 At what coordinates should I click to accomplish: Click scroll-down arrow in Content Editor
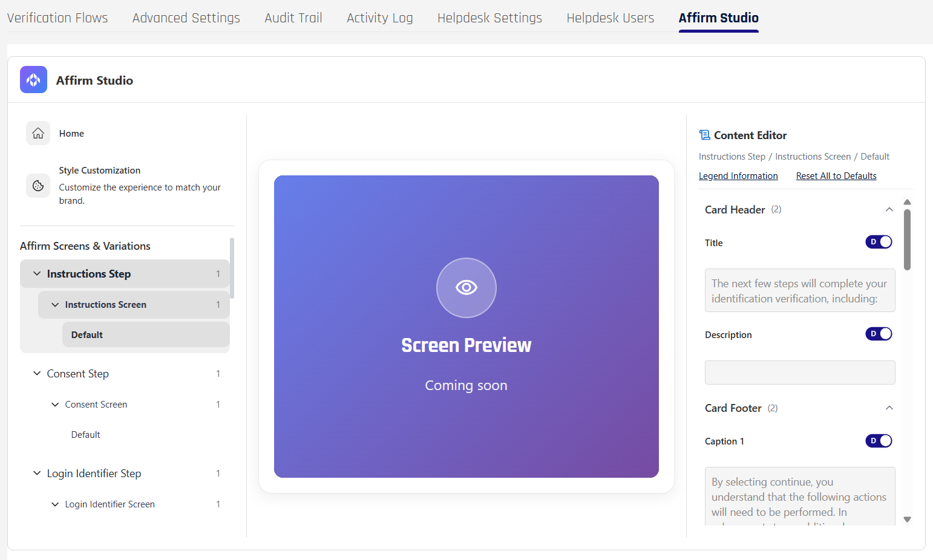click(907, 519)
